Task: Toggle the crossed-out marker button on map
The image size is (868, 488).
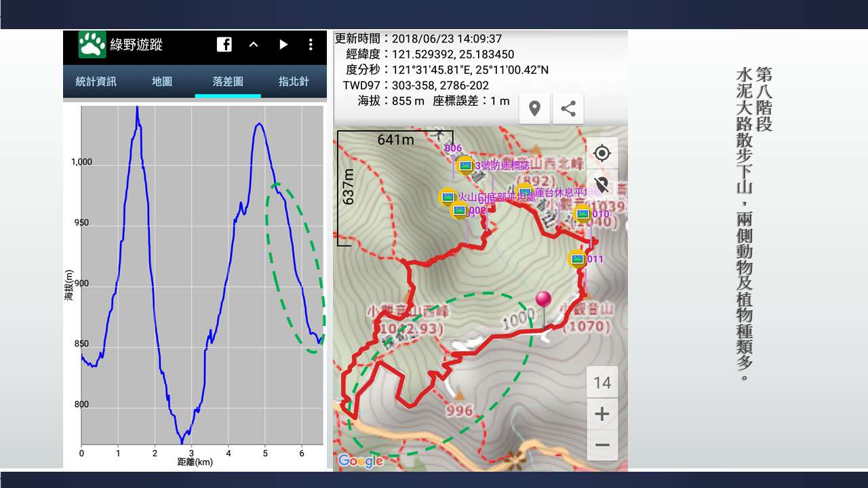Action: [x=601, y=184]
